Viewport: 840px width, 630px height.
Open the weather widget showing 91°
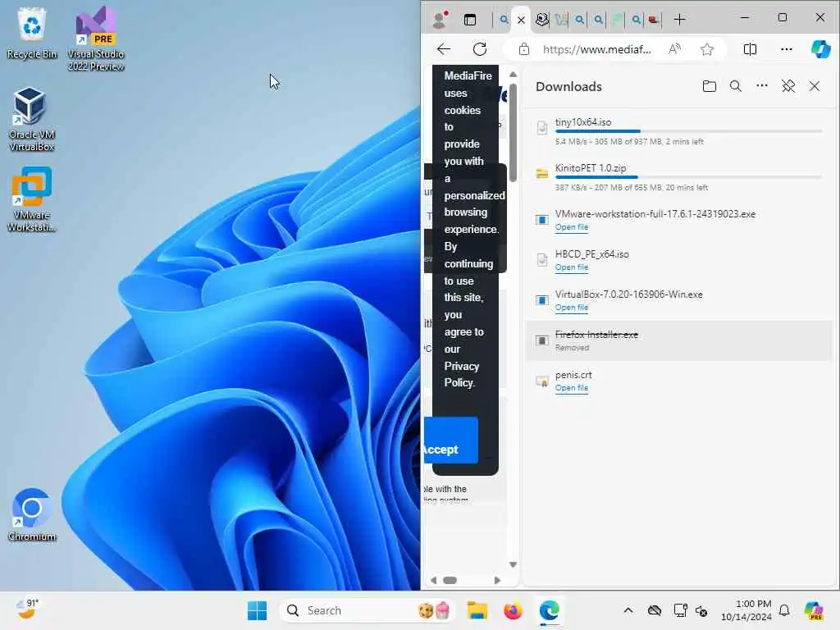(x=26, y=609)
